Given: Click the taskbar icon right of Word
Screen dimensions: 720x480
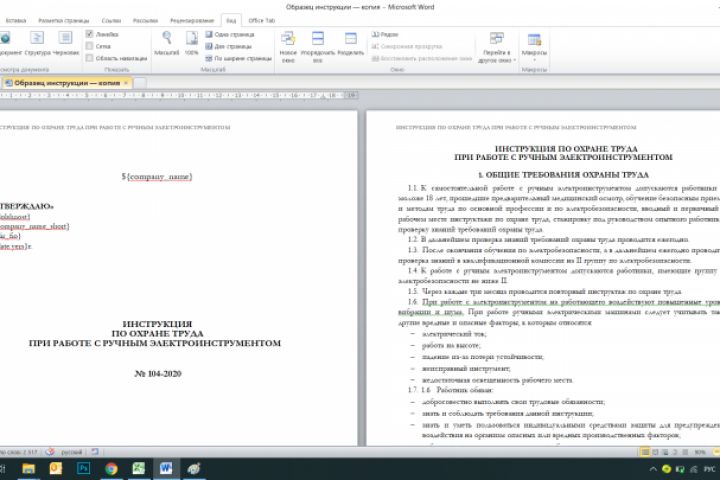Looking at the screenshot, I should (x=193, y=469).
